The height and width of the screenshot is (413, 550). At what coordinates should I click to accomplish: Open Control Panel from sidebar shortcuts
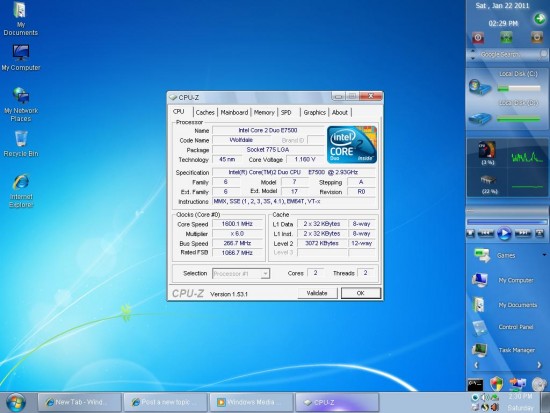click(505, 327)
